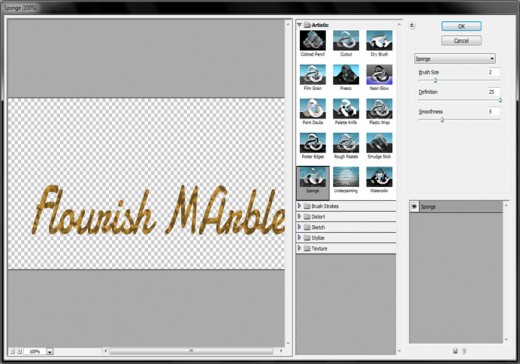Click preview scroll down arrow
Screen dimensions: 520x364
tap(288, 343)
